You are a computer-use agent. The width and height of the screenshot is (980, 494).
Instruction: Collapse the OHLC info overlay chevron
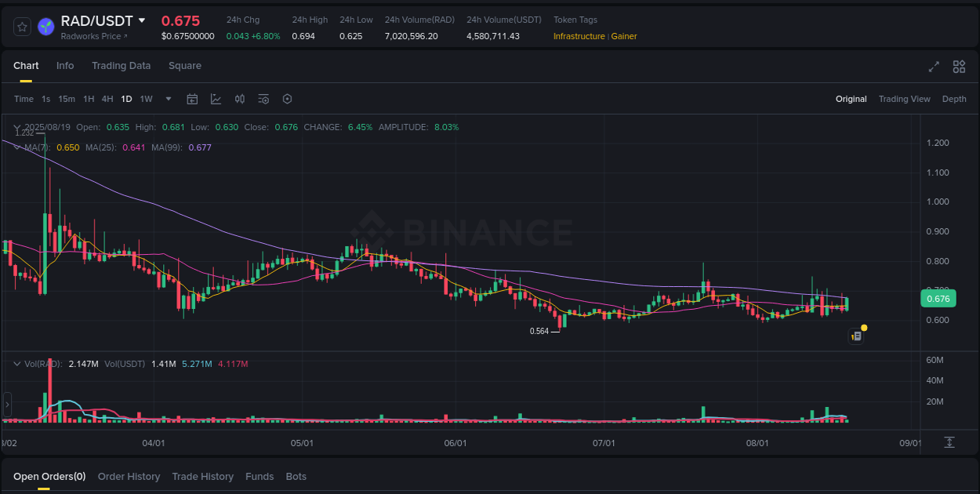point(17,127)
